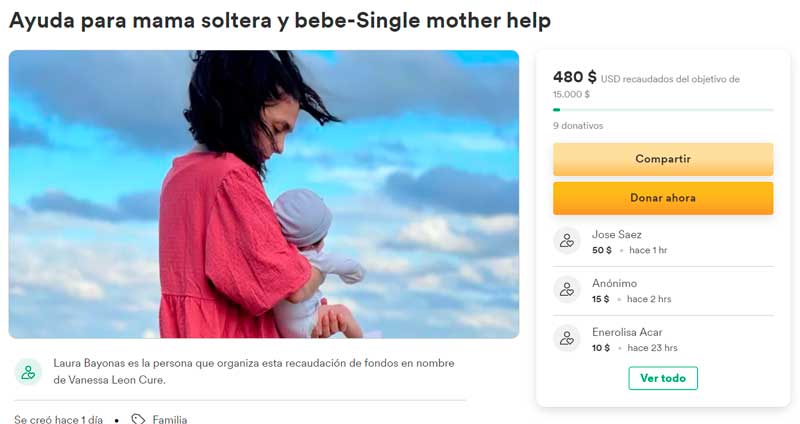Click the organizer icon next to Laura Bayonas
This screenshot has width=800, height=424.
(x=28, y=372)
